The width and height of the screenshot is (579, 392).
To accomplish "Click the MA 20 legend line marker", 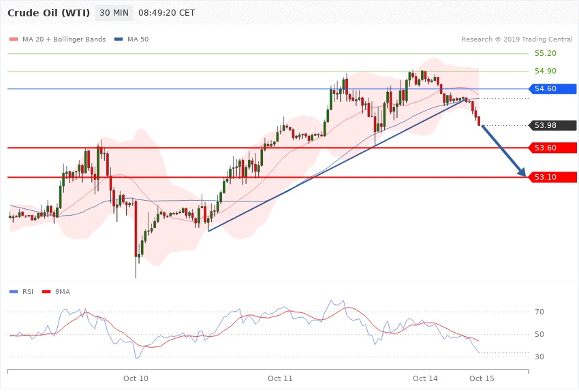I will pyautogui.click(x=14, y=39).
